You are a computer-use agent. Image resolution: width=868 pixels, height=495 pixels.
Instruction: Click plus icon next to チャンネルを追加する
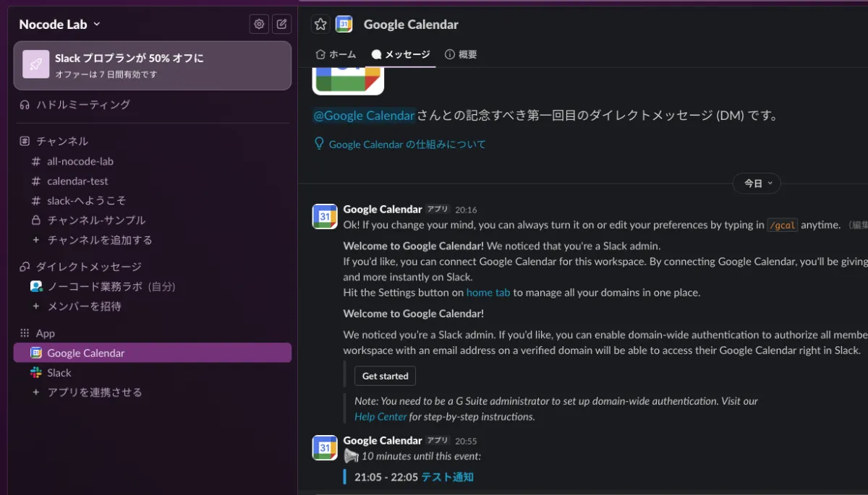[36, 239]
